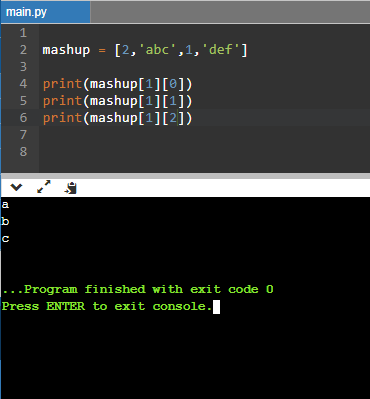Select line number 6 in the gutter

click(x=23, y=118)
